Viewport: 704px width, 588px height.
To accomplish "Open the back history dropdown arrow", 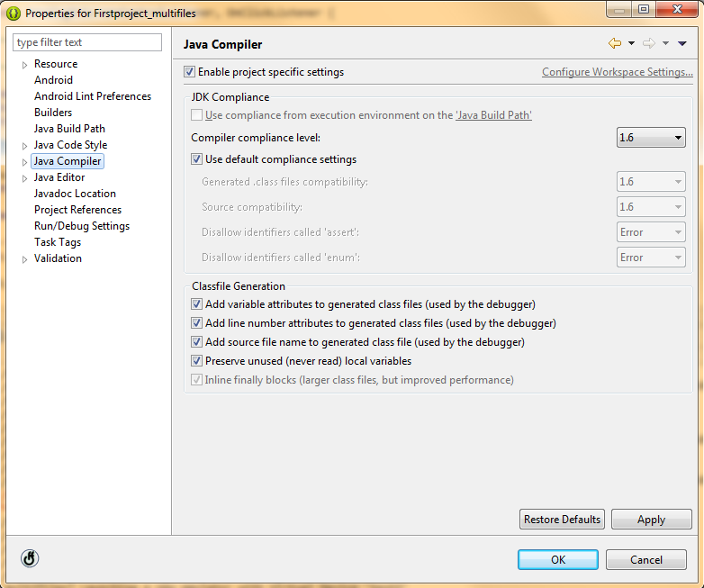I will tap(631, 43).
